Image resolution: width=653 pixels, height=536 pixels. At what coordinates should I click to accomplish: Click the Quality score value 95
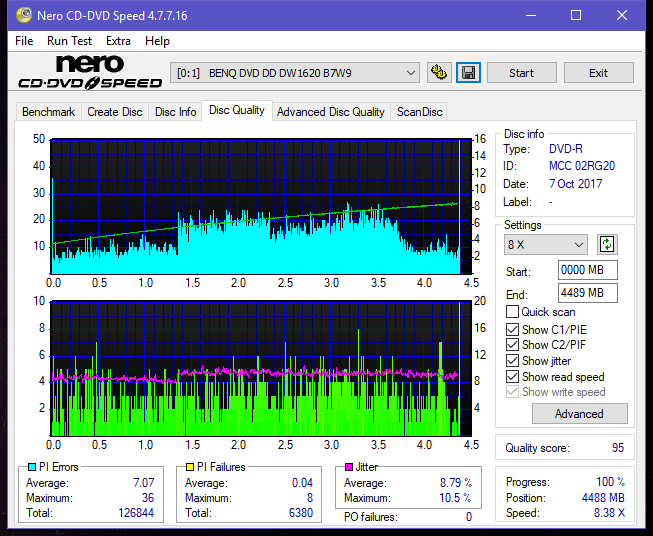click(x=618, y=448)
